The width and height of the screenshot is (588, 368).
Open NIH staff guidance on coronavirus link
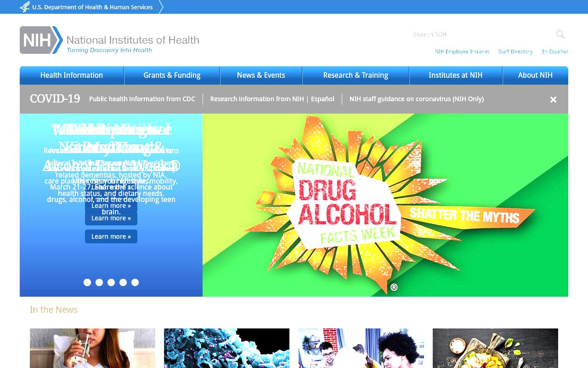(x=417, y=99)
